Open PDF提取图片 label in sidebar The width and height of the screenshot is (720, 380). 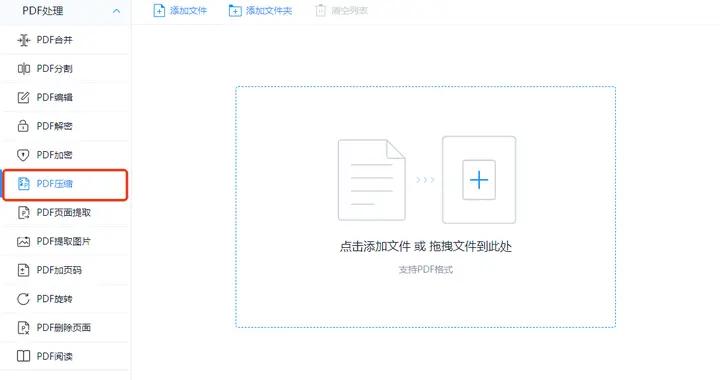click(x=64, y=241)
